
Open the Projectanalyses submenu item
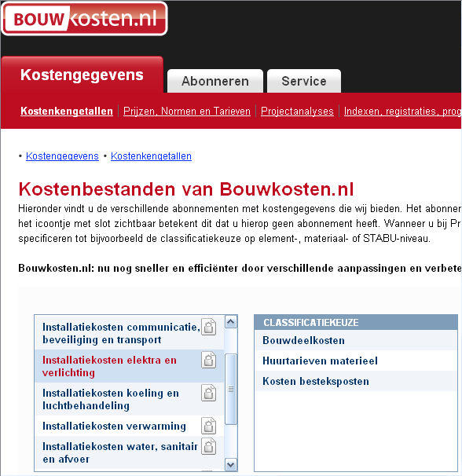click(297, 111)
